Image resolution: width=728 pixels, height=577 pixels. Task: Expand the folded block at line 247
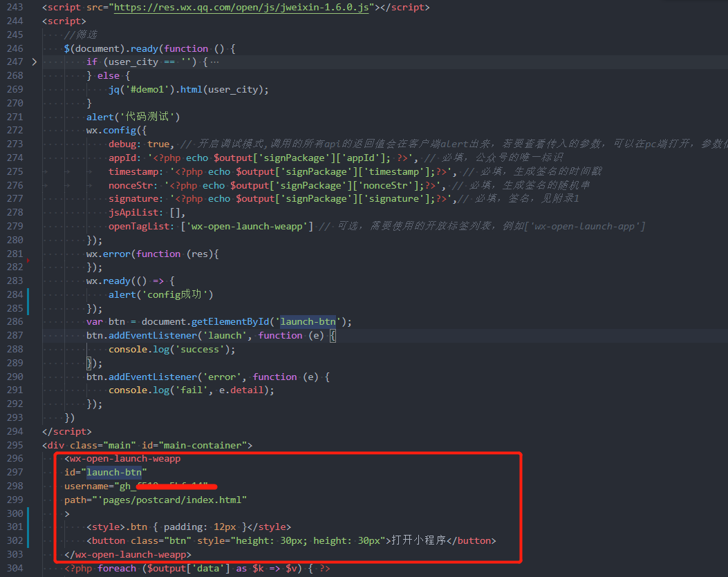point(35,62)
